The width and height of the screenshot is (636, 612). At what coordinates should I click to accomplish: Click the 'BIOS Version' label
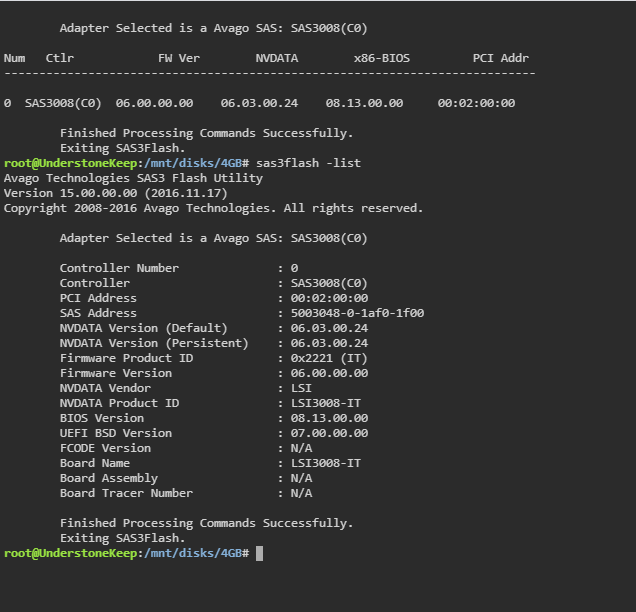102,418
